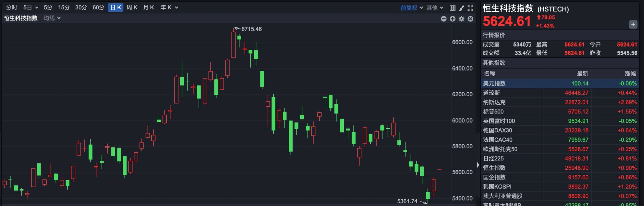
Task: Zoom in chart with plus icon
Action: [x=452, y=19]
